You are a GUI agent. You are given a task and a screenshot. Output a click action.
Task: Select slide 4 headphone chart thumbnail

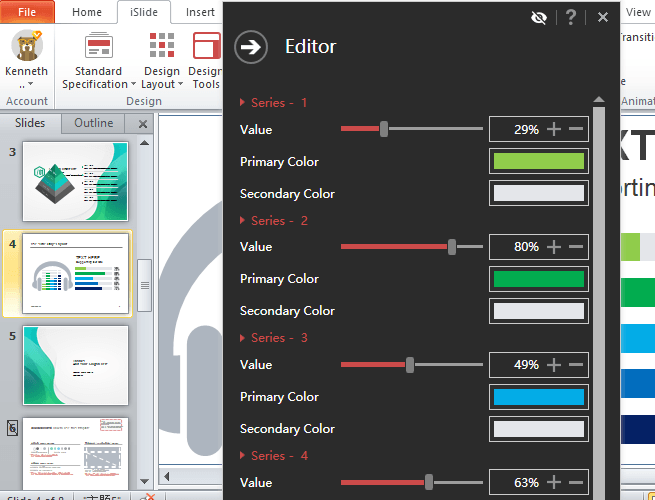click(75, 274)
